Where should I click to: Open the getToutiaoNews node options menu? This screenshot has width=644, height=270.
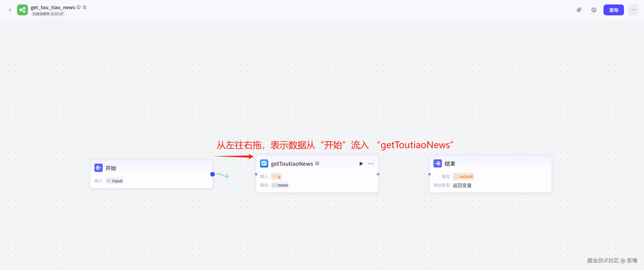pos(371,164)
